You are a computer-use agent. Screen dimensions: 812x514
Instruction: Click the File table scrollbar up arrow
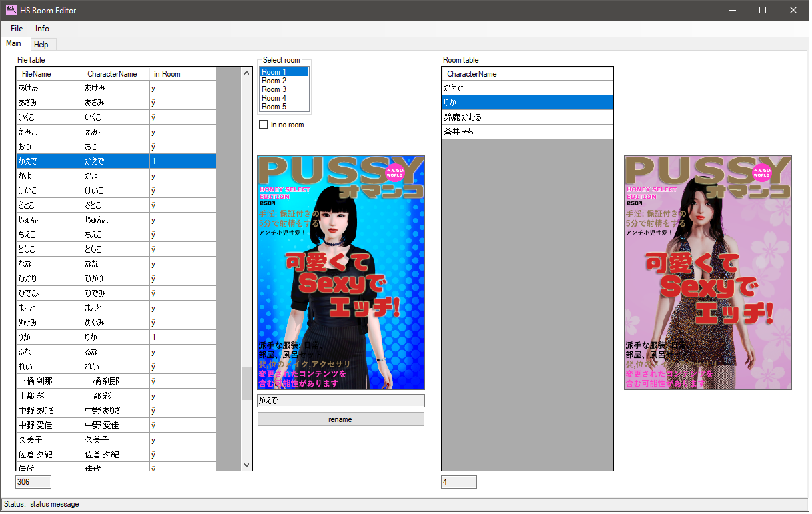point(246,73)
